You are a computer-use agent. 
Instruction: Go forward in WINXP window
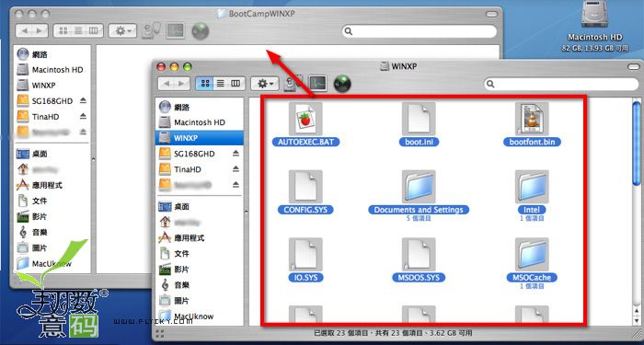tap(182, 84)
